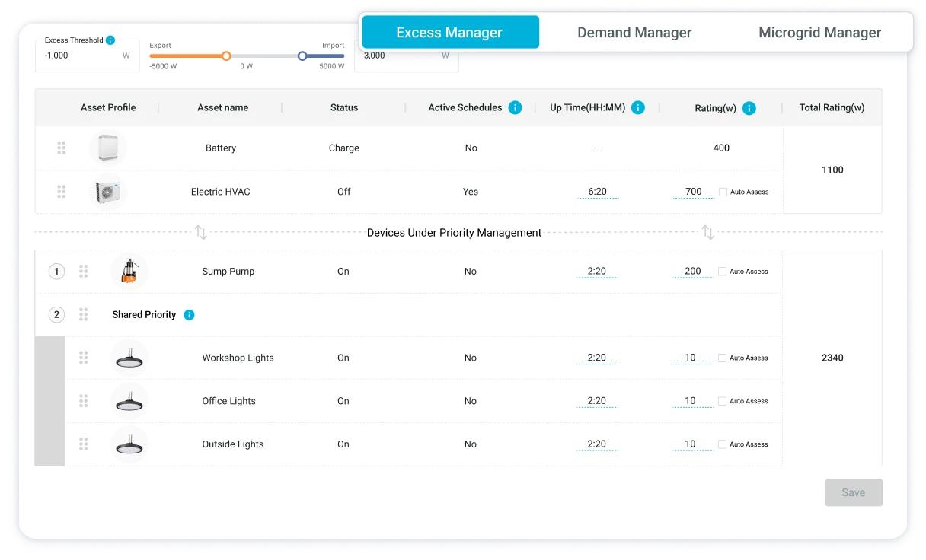Enable Auto Assess for Sump Pump
Screen dimensions: 926x560
[723, 271]
